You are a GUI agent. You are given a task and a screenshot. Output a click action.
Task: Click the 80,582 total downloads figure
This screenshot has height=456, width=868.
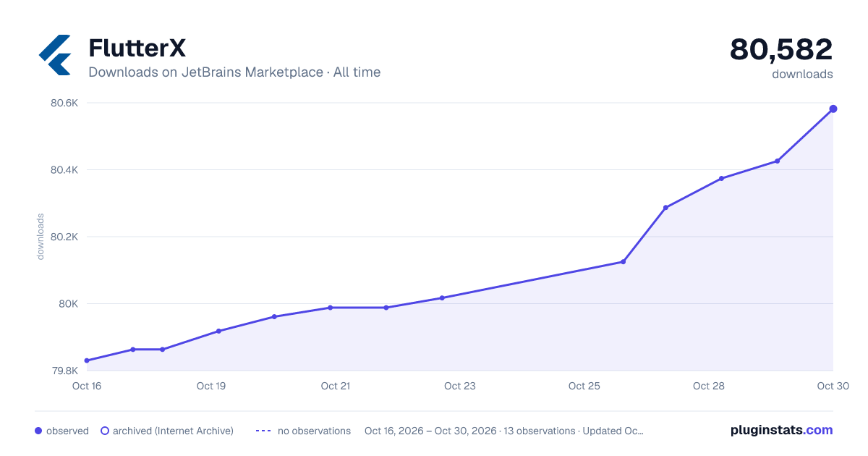pos(781,49)
